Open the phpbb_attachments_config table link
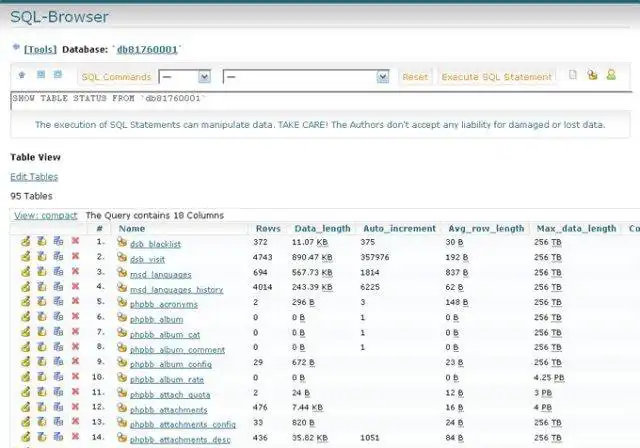This screenshot has width=640, height=448. pos(183,424)
